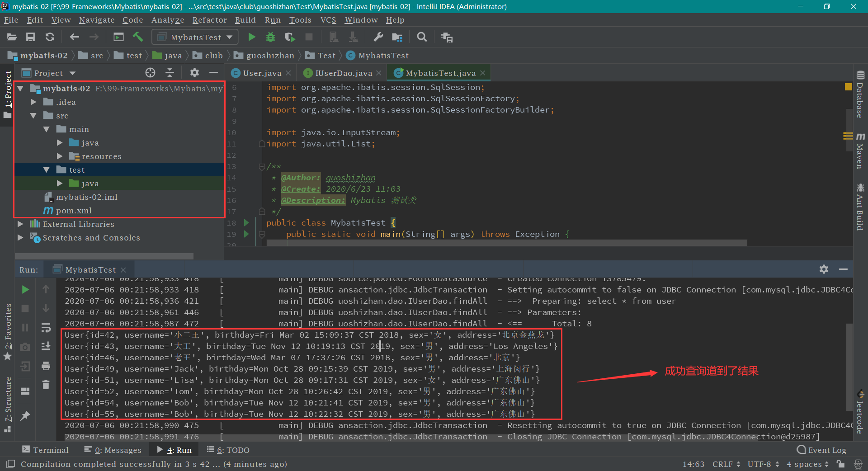Viewport: 868px width, 471px height.
Task: Select pom.xml in project tree
Action: 74,211
